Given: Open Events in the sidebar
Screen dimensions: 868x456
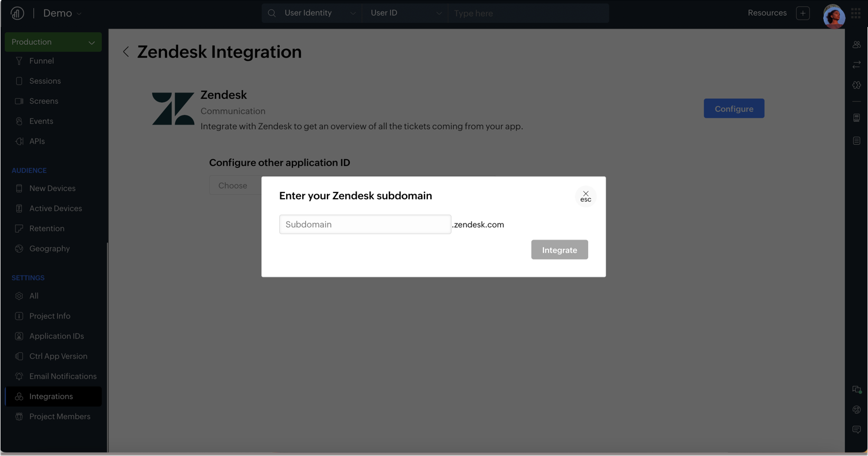Looking at the screenshot, I should 41,121.
